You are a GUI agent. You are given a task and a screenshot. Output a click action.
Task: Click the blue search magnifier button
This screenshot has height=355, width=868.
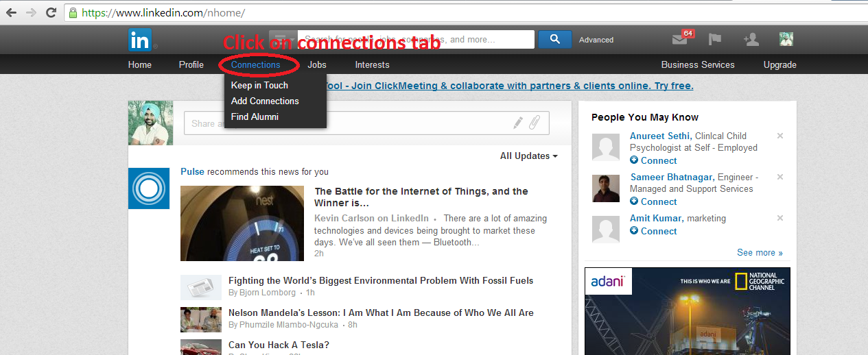(555, 40)
